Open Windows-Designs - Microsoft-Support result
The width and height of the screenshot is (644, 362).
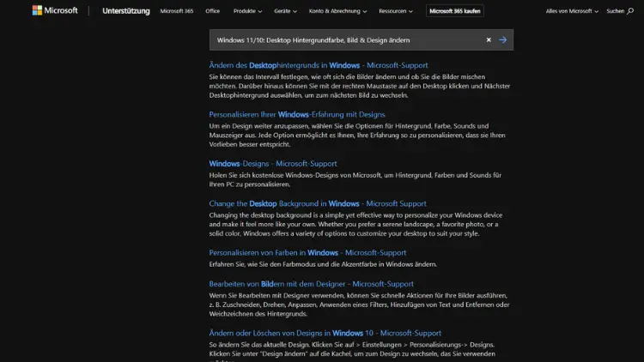coord(273,163)
